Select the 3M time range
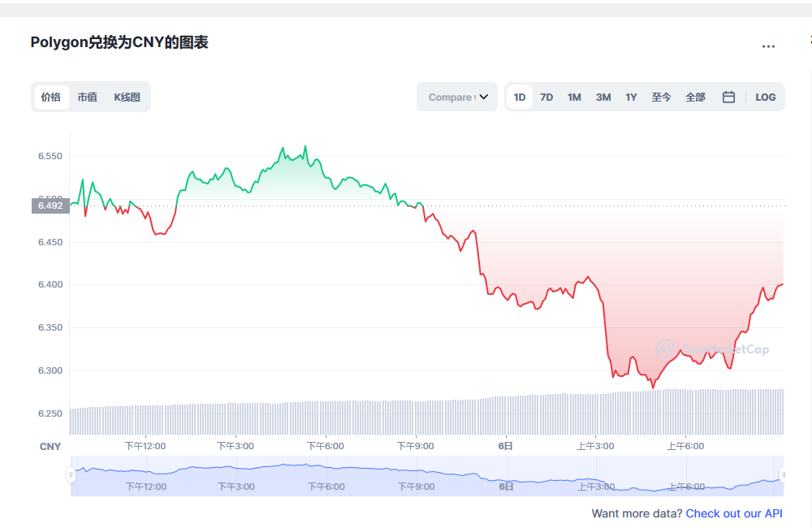This screenshot has width=812, height=528. point(603,97)
